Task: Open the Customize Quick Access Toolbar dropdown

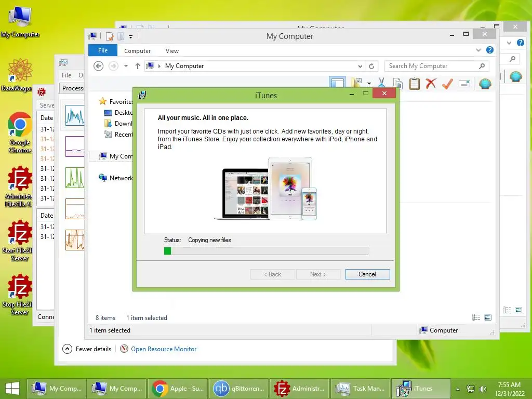Action: 130,36
